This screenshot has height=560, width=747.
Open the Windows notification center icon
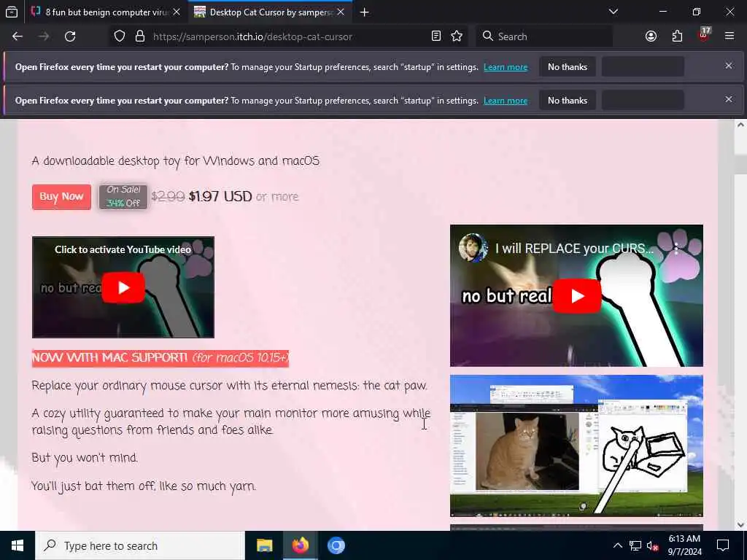click(x=723, y=545)
